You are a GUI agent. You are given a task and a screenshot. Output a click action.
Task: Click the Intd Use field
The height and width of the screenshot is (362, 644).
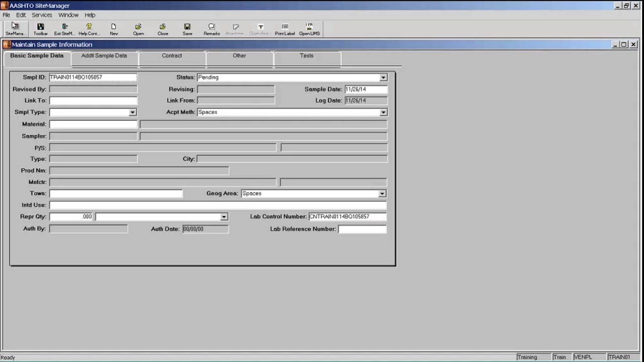pyautogui.click(x=218, y=205)
